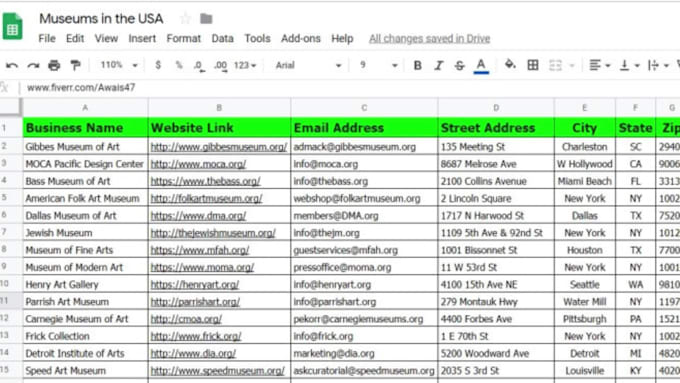Image resolution: width=680 pixels, height=383 pixels.
Task: Redo the last action
Action: [x=33, y=65]
